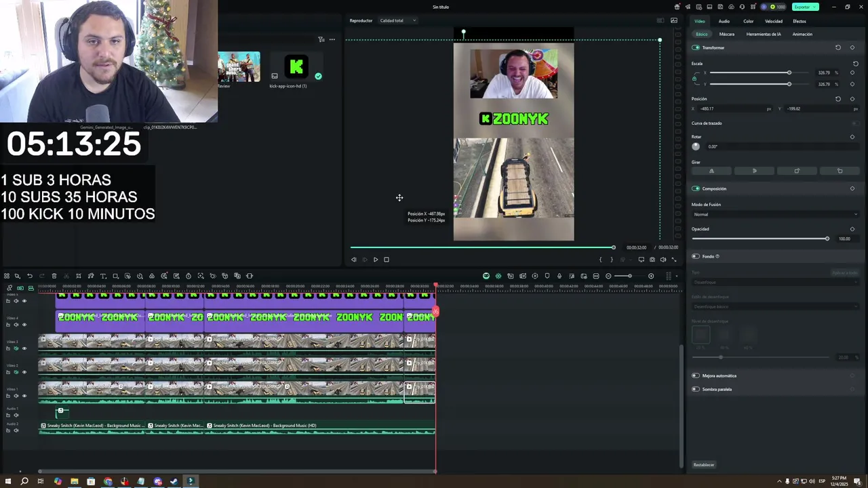Screen dimensions: 868x488
Task: Select the Básico sub-tab button
Action: tap(701, 34)
